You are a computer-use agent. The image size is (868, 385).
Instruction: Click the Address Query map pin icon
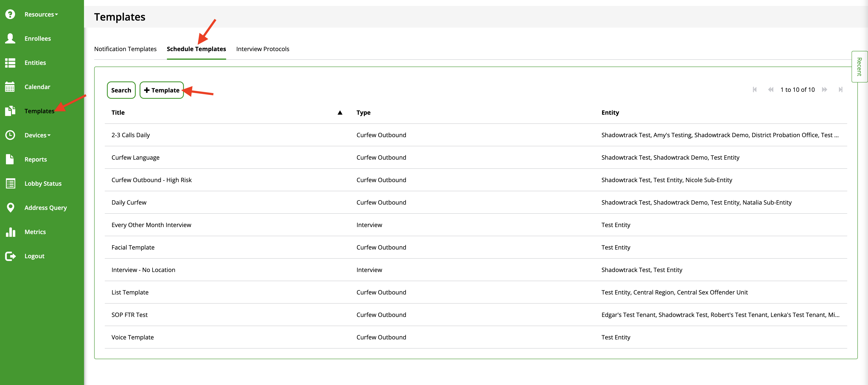pos(10,208)
